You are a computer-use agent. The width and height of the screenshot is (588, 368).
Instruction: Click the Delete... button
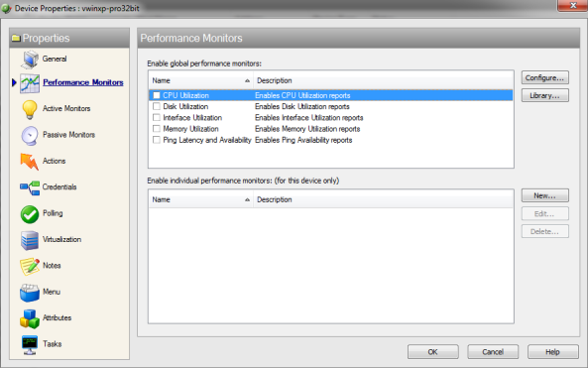[x=545, y=231]
